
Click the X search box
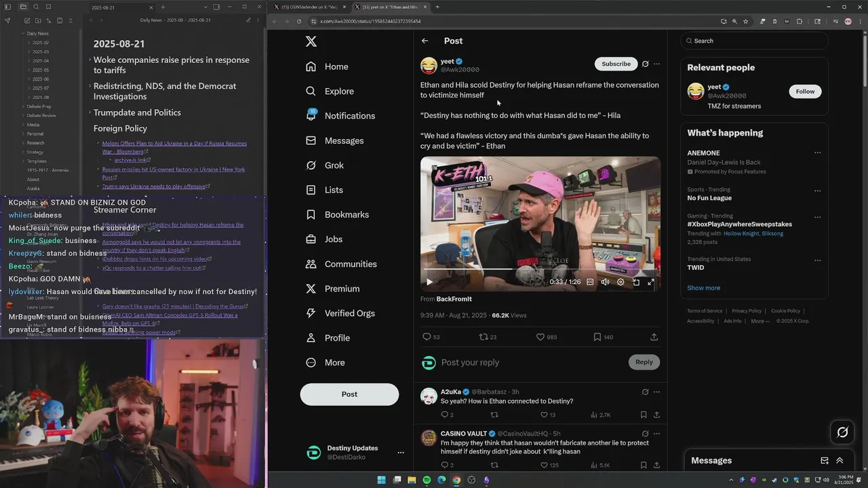pyautogui.click(x=755, y=41)
